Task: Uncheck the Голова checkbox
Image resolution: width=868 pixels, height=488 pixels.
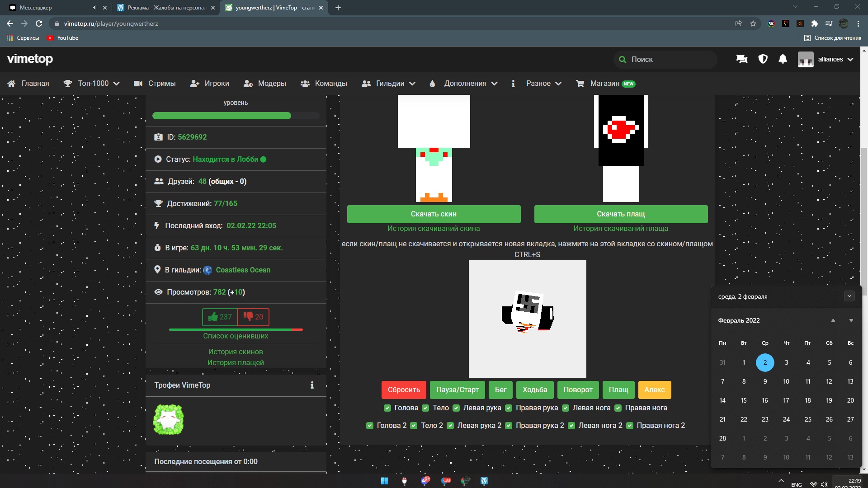Action: coord(387,408)
